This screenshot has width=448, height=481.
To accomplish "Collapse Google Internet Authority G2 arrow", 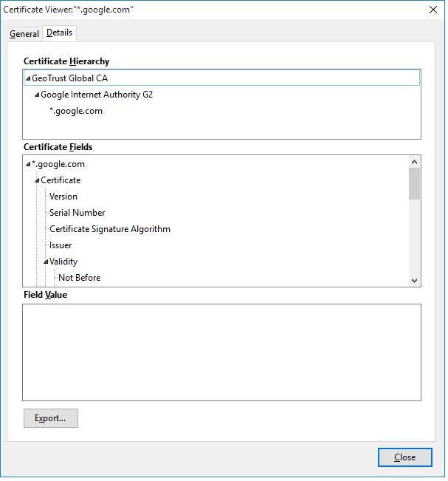I will pos(37,95).
